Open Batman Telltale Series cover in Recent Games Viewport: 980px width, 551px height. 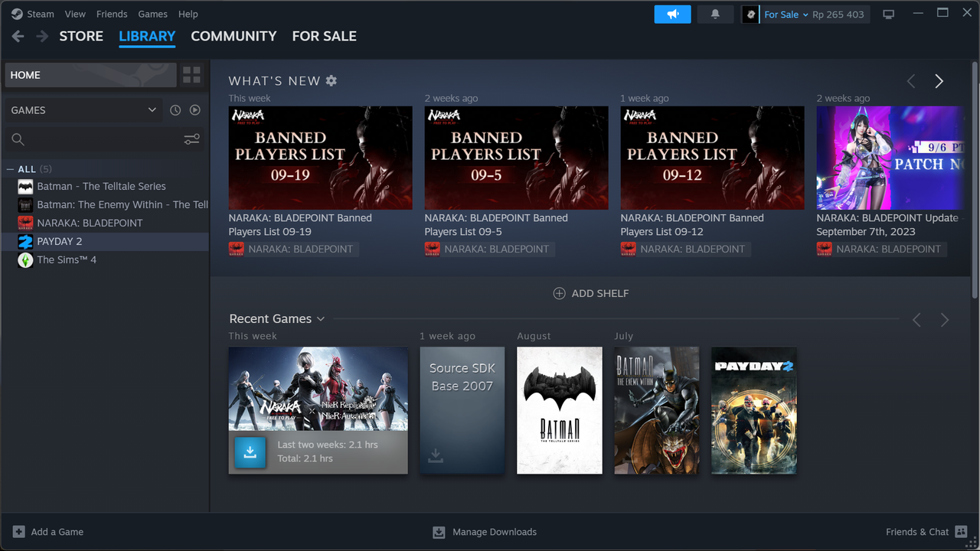560,410
